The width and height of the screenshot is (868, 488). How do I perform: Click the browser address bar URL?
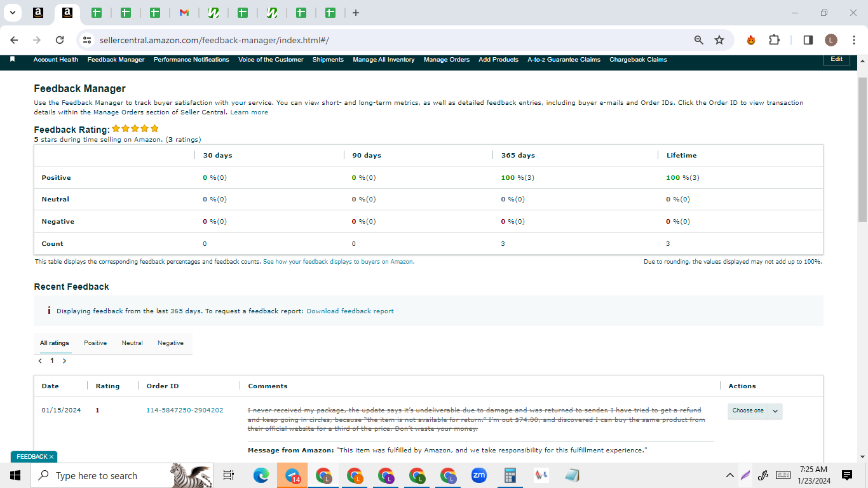click(x=214, y=40)
